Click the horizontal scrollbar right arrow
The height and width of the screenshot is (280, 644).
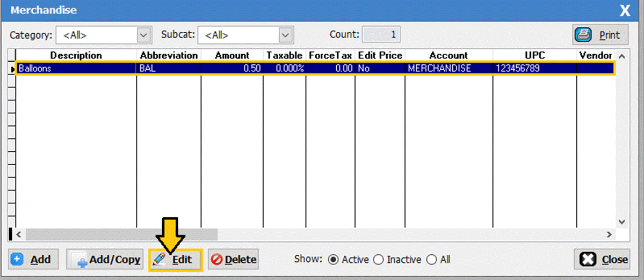coord(609,234)
